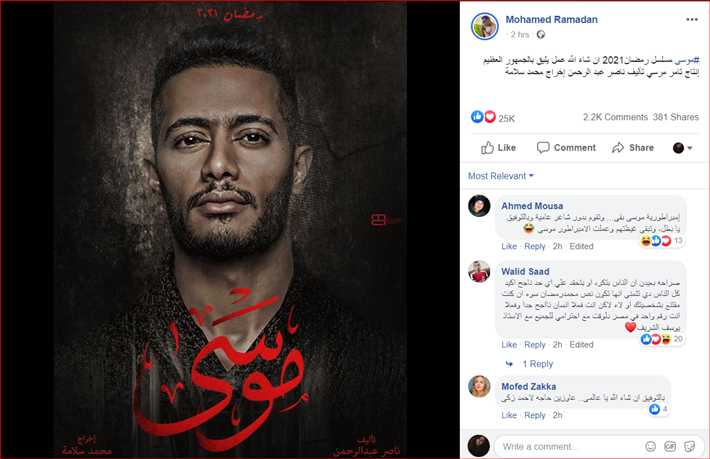710x459 pixels.
Task: Open the Mohamed Ramadan profile name link
Action: pos(551,19)
